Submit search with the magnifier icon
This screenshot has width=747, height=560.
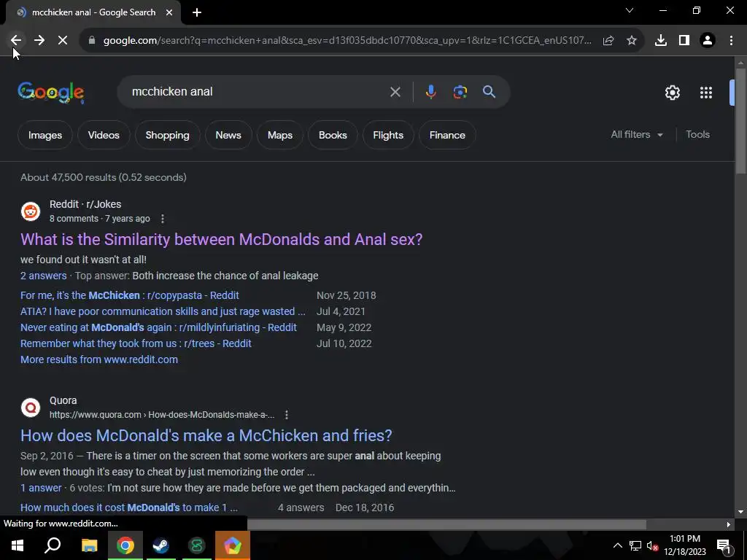(x=489, y=92)
